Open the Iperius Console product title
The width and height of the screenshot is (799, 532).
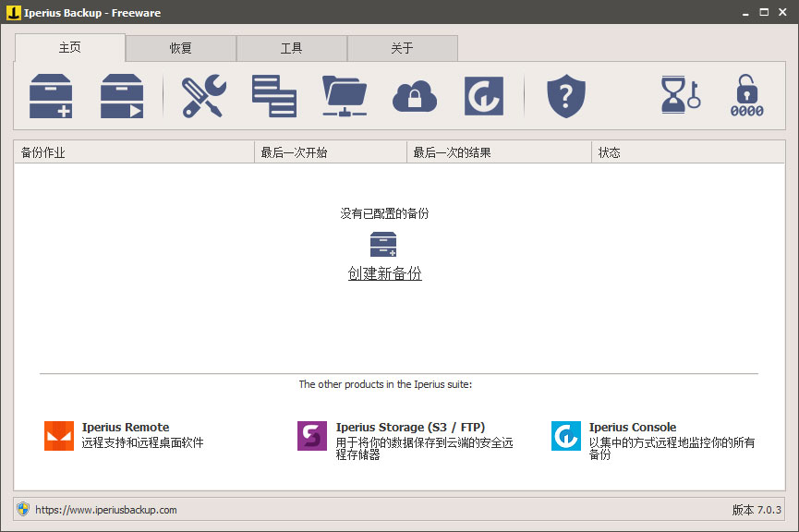(633, 427)
